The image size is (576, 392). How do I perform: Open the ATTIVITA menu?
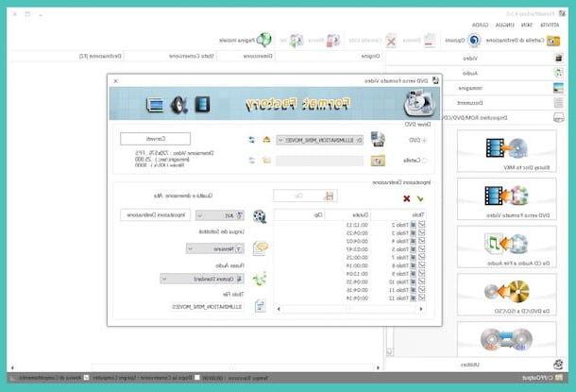pyautogui.click(x=550, y=25)
